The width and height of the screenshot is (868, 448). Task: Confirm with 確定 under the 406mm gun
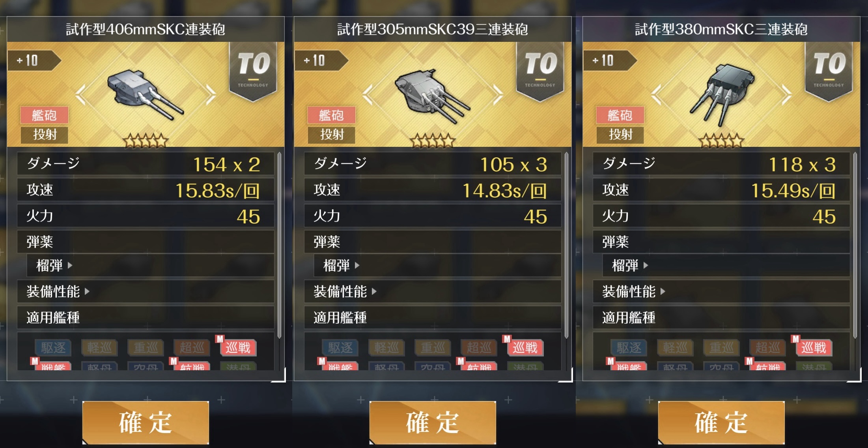click(146, 423)
